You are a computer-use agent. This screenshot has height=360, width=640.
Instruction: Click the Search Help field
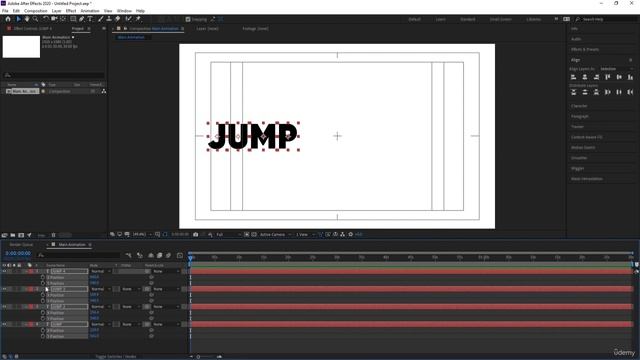click(607, 19)
